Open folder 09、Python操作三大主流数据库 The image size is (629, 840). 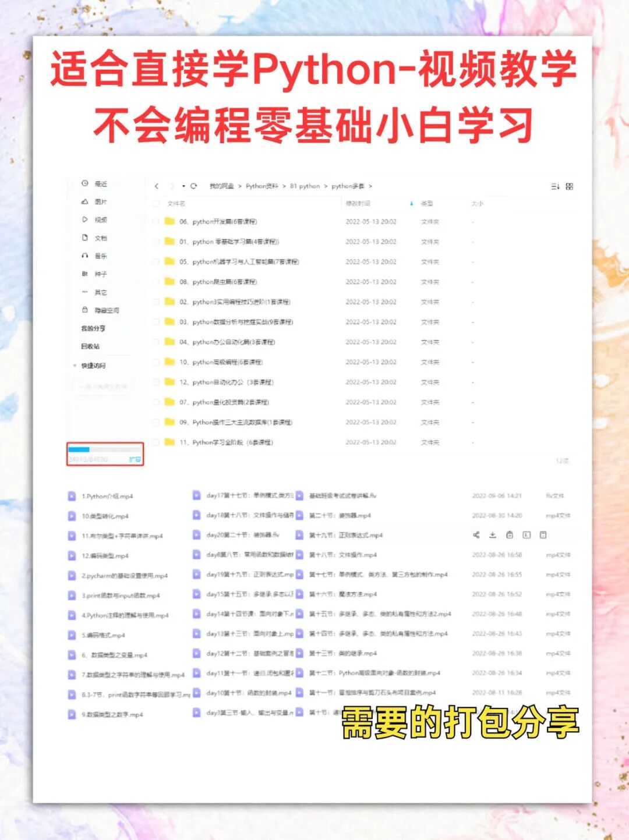236,422
